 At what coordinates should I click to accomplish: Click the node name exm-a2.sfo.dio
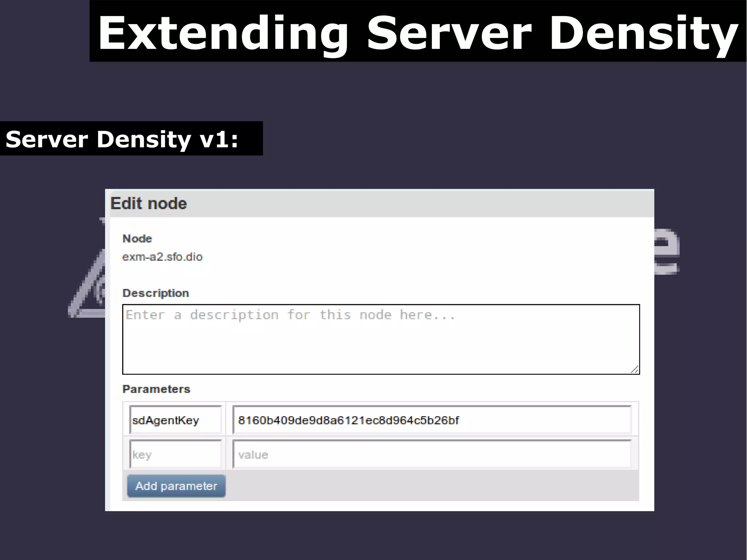(x=162, y=257)
